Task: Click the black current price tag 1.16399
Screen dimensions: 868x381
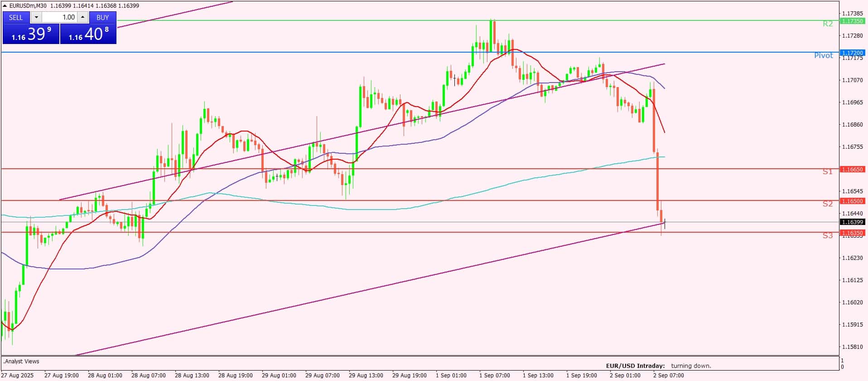Action: (x=853, y=222)
